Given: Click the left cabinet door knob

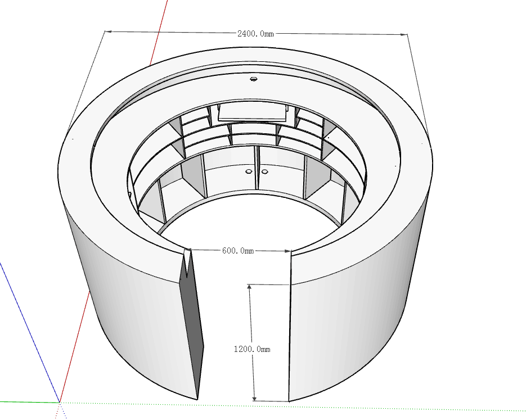Looking at the screenshot, I should [249, 171].
